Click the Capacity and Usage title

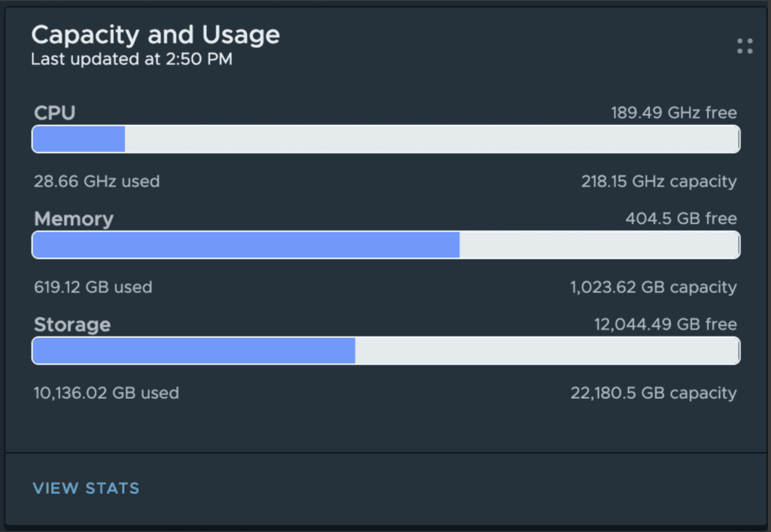[155, 35]
